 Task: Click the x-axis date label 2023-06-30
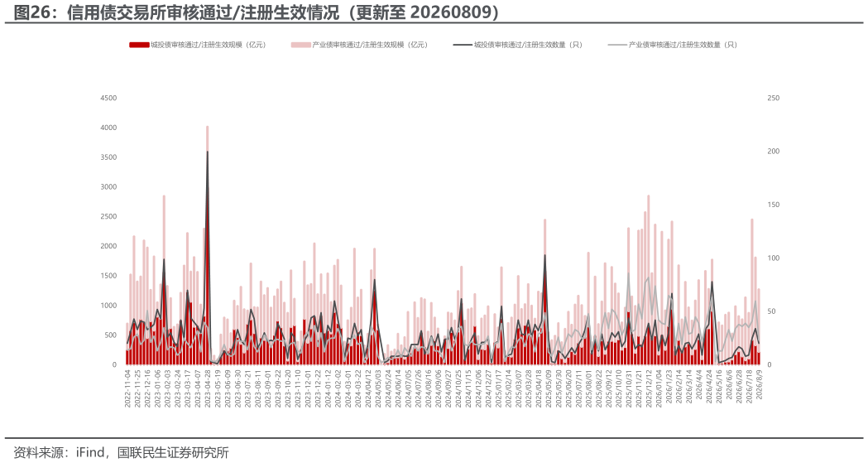(x=237, y=388)
